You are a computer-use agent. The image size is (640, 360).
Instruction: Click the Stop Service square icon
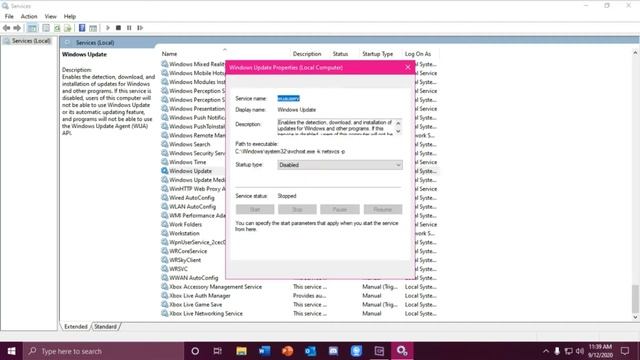click(x=118, y=28)
